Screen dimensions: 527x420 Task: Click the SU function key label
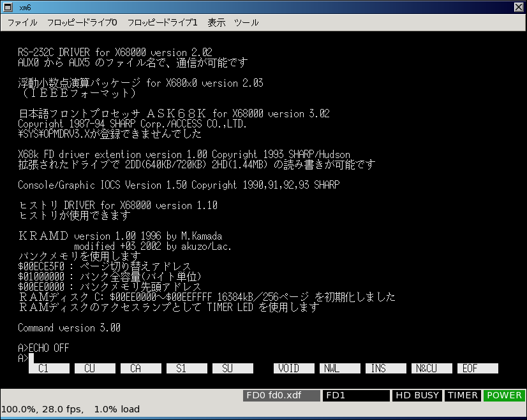(x=233, y=368)
